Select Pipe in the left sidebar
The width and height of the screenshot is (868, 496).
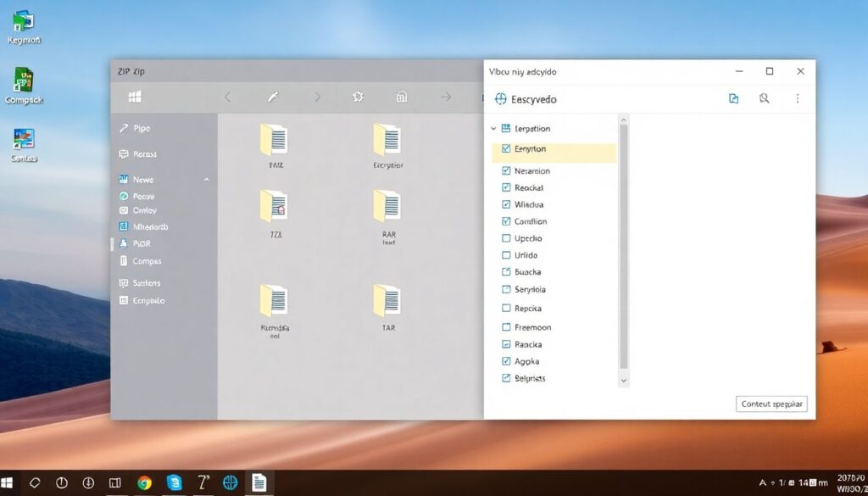[x=141, y=128]
